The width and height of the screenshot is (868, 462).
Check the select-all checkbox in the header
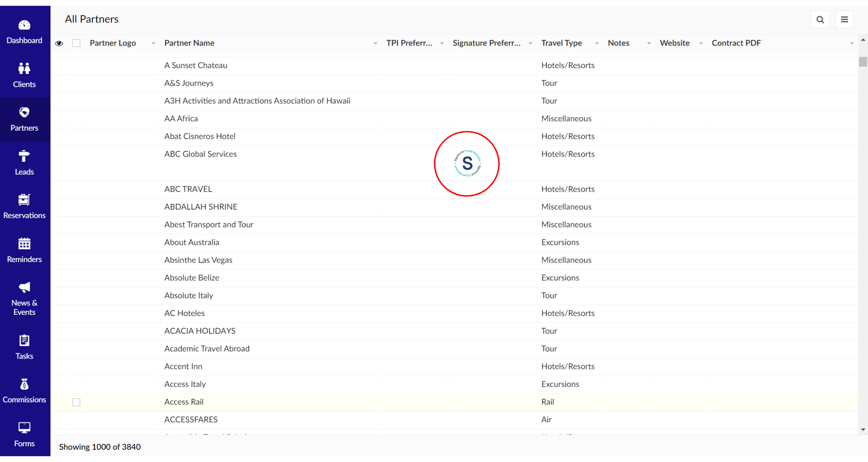click(76, 43)
